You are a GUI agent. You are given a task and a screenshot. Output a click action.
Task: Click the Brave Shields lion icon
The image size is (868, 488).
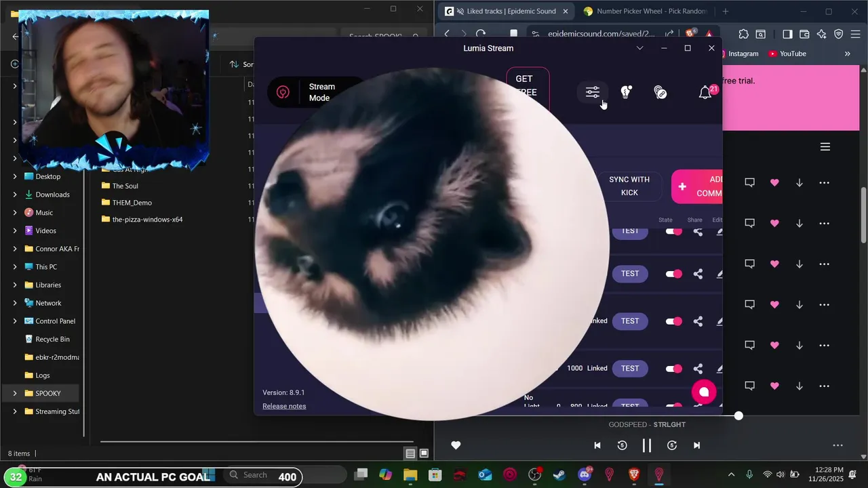(x=690, y=34)
